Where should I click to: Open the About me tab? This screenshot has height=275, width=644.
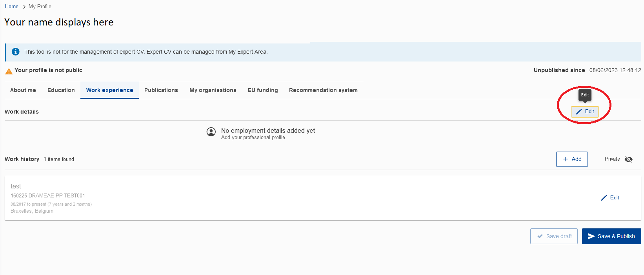(23, 90)
